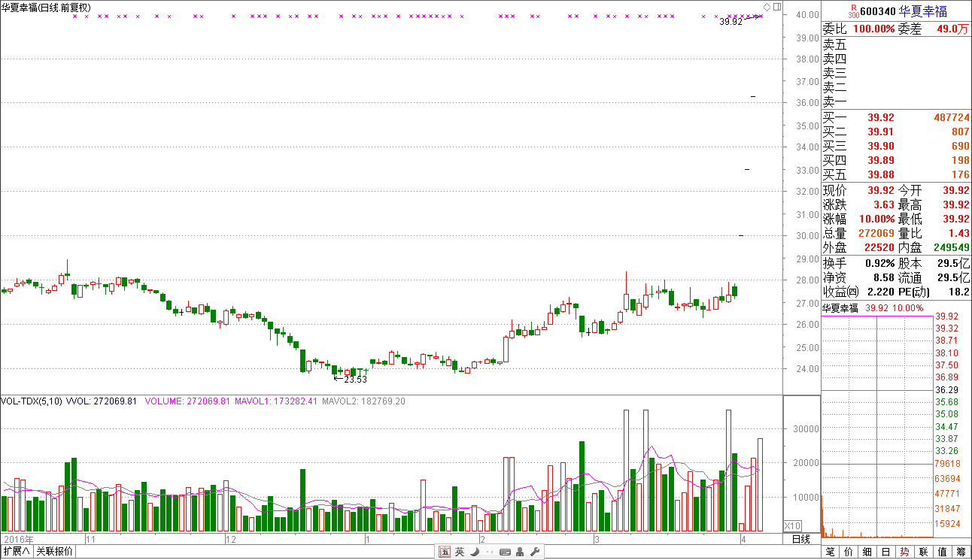Click the blue 华夏幸福 stock name link
The width and height of the screenshot is (972, 560).
(924, 11)
